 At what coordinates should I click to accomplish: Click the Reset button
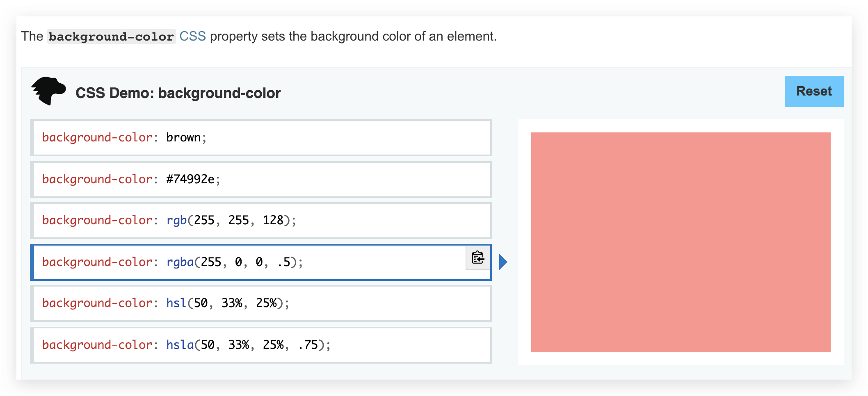tap(814, 91)
